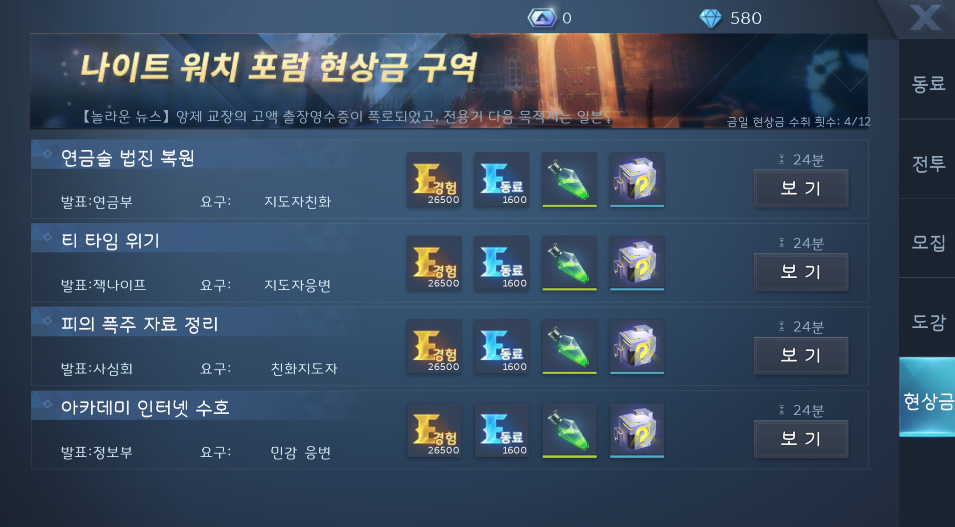Image resolution: width=955 pixels, height=527 pixels.
Task: Switch to the 전투 tab
Action: coord(927,162)
